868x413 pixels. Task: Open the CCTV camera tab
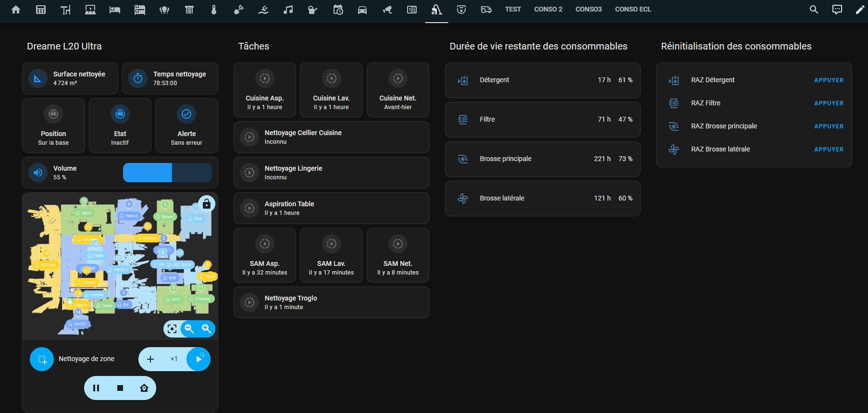[387, 10]
